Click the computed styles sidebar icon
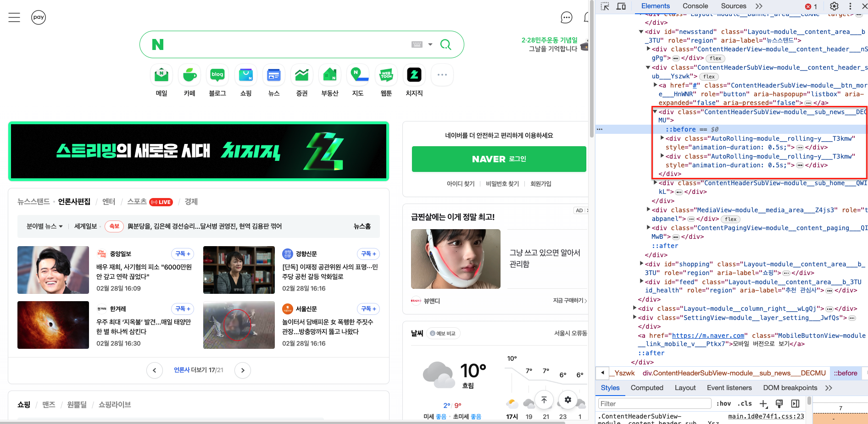The height and width of the screenshot is (424, 868). point(795,403)
